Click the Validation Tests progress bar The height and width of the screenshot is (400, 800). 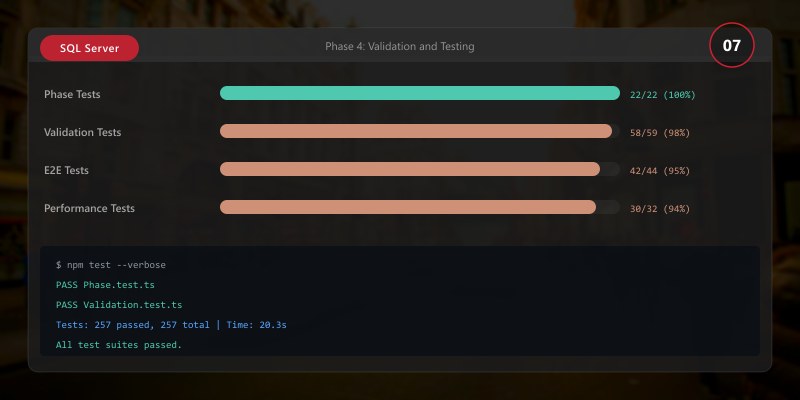coord(420,131)
